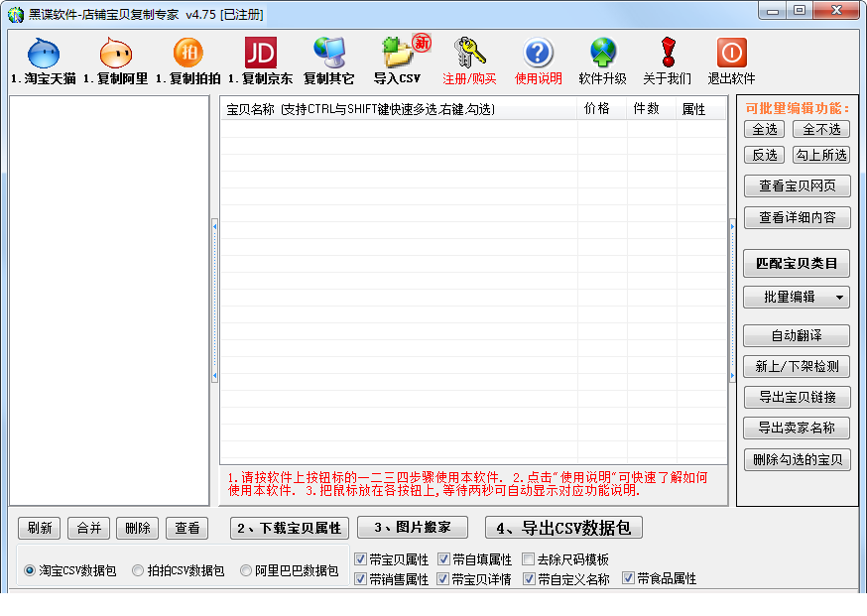Expand the 批量编辑 dropdown
Image resolution: width=867 pixels, height=616 pixels.
(x=797, y=297)
